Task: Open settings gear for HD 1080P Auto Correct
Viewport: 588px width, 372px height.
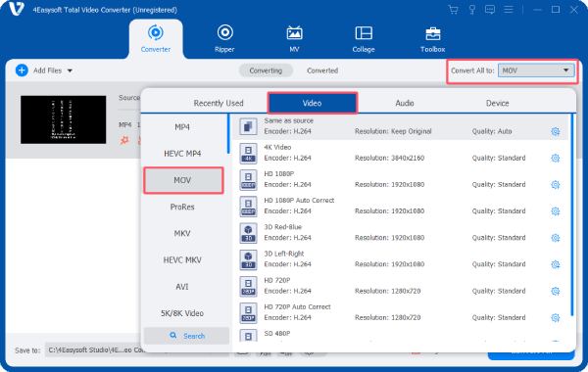Action: 556,211
